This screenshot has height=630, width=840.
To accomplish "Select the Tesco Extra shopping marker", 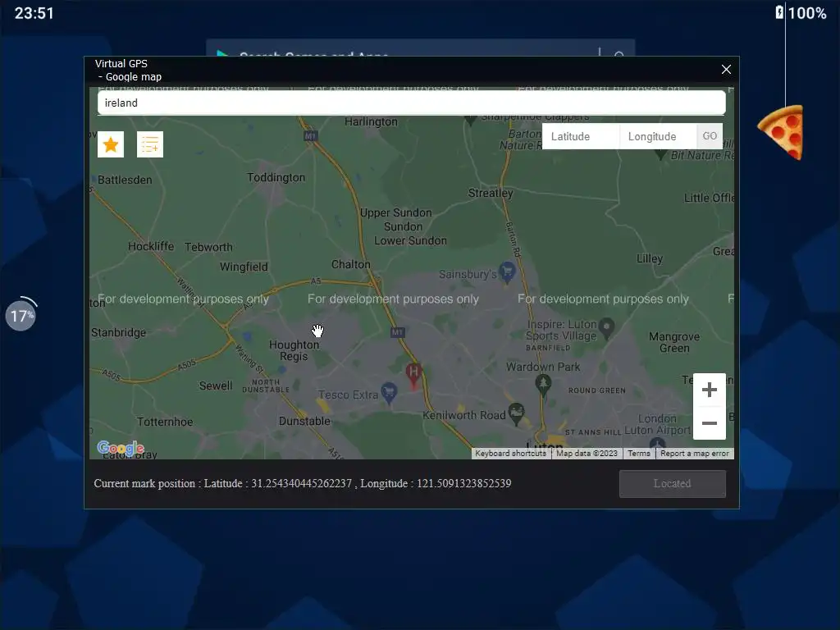I will pyautogui.click(x=389, y=393).
